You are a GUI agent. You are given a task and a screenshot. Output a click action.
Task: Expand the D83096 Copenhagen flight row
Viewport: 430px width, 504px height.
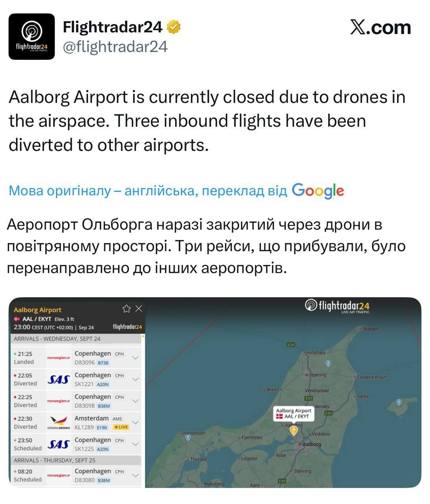135,358
